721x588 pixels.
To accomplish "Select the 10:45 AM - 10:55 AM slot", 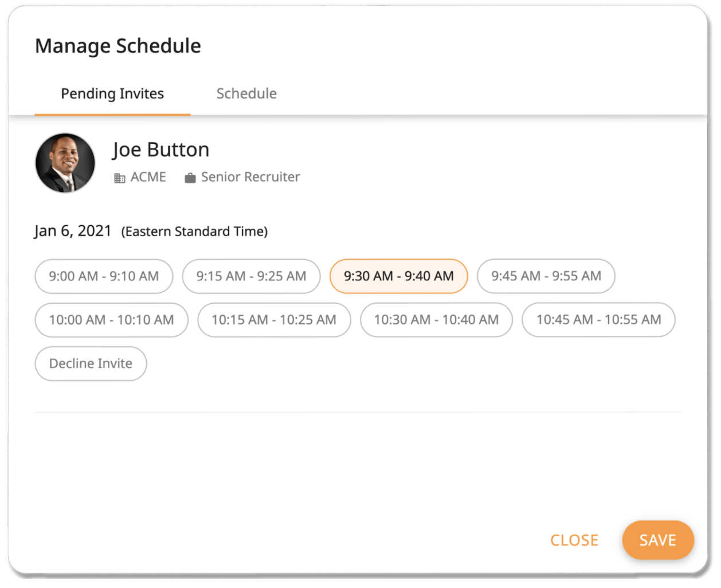I will [598, 320].
